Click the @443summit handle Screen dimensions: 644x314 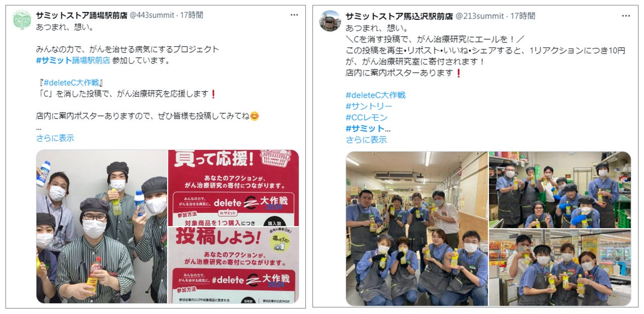(x=151, y=16)
